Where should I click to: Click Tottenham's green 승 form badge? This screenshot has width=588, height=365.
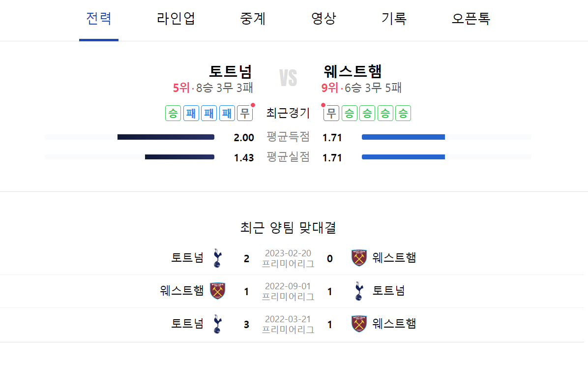[173, 113]
